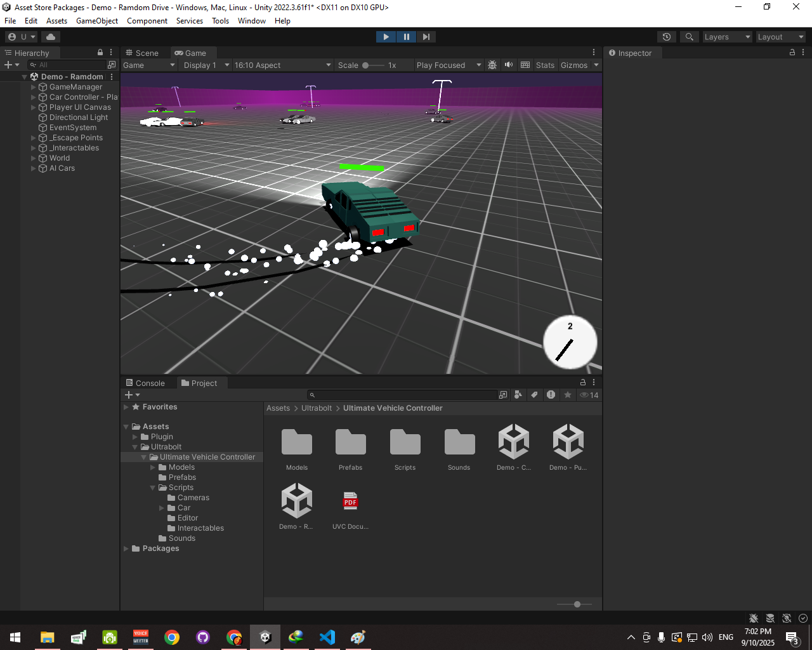Go to Ultrabolt in the Project breadcrumb
812x650 pixels.
(317, 408)
